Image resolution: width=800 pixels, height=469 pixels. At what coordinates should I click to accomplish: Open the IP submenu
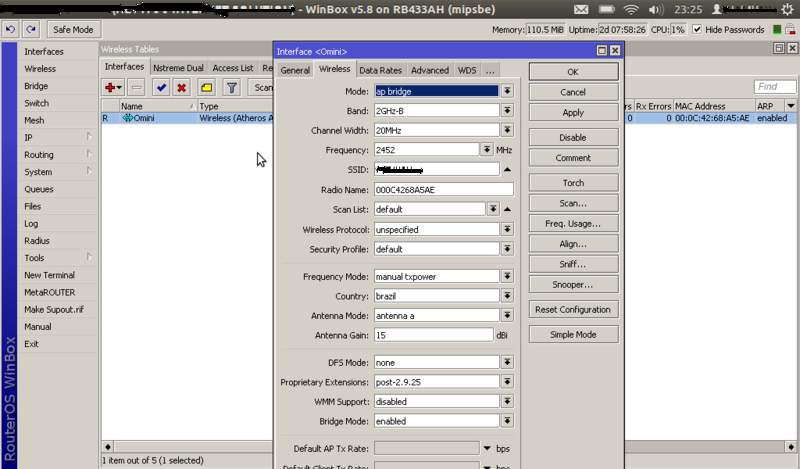(x=28, y=137)
